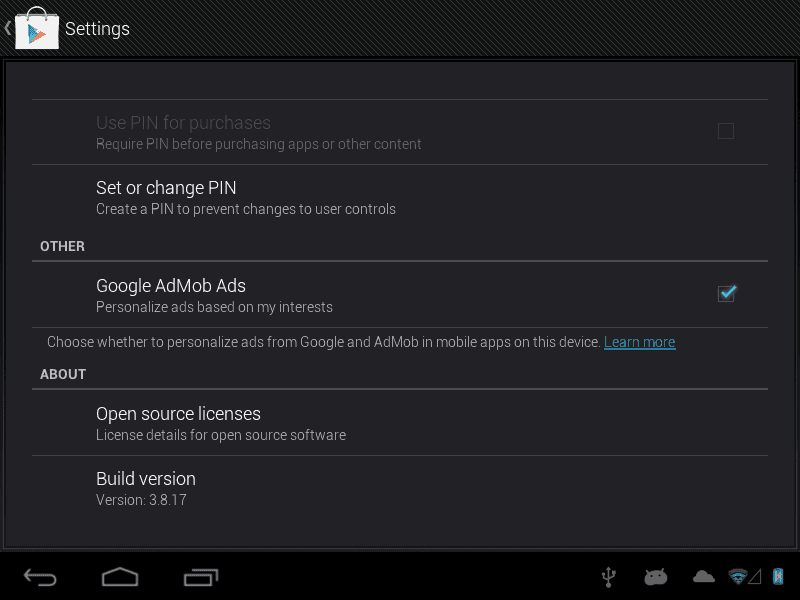Screen dimensions: 800x600
Task: Tick the Use PIN for purchases checkbox
Action: (x=726, y=131)
